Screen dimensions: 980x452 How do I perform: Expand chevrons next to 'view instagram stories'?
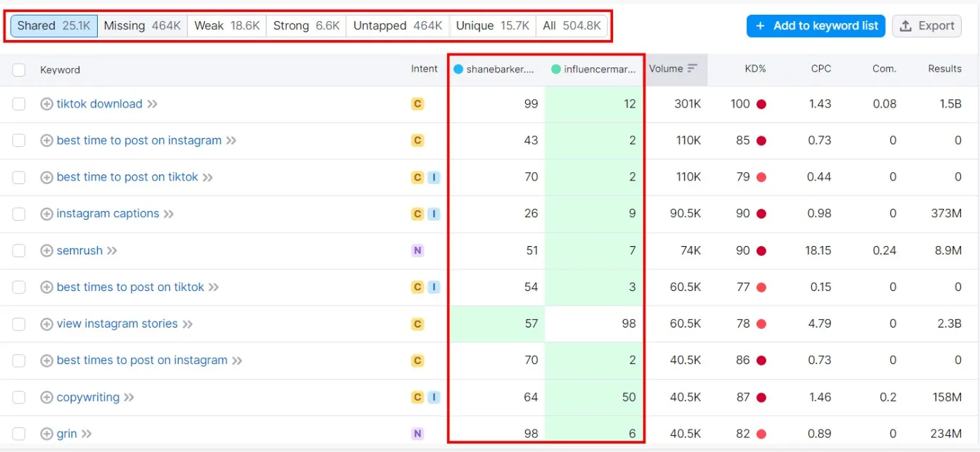tap(188, 324)
